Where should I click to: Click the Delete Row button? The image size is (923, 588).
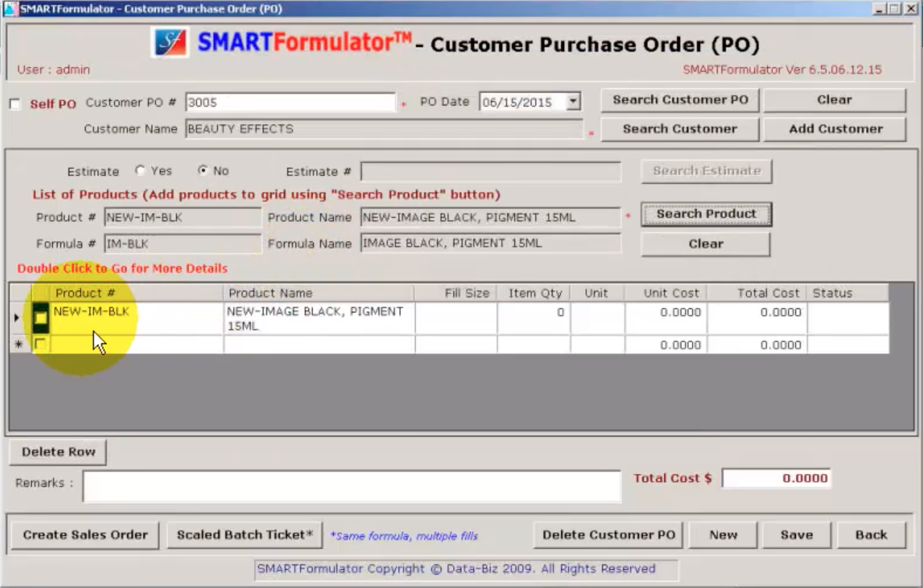pyautogui.click(x=59, y=452)
